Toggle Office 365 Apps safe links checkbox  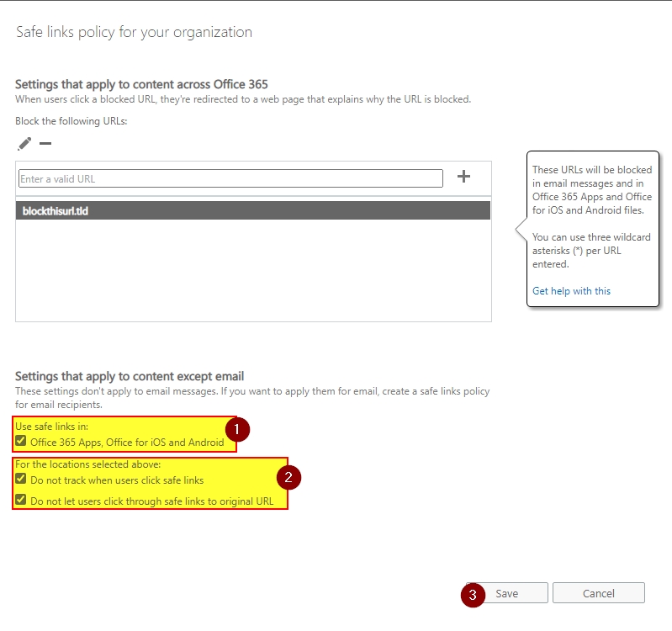[21, 442]
